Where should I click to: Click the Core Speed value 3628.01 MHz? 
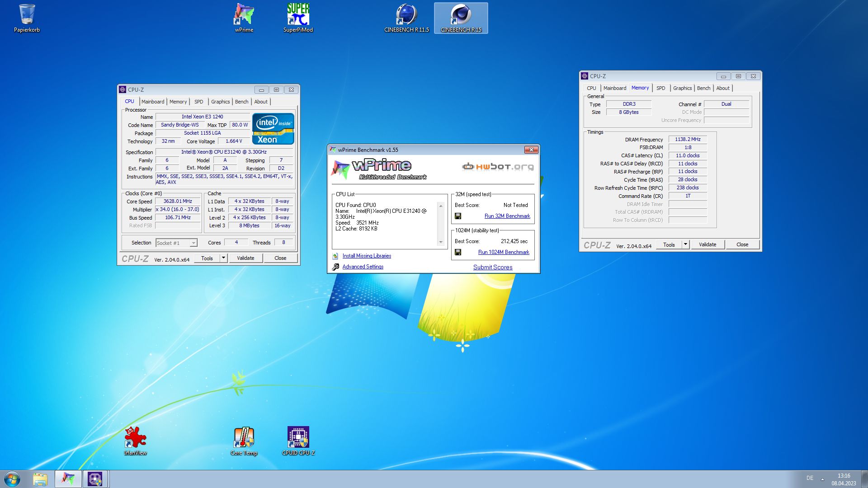[178, 202]
